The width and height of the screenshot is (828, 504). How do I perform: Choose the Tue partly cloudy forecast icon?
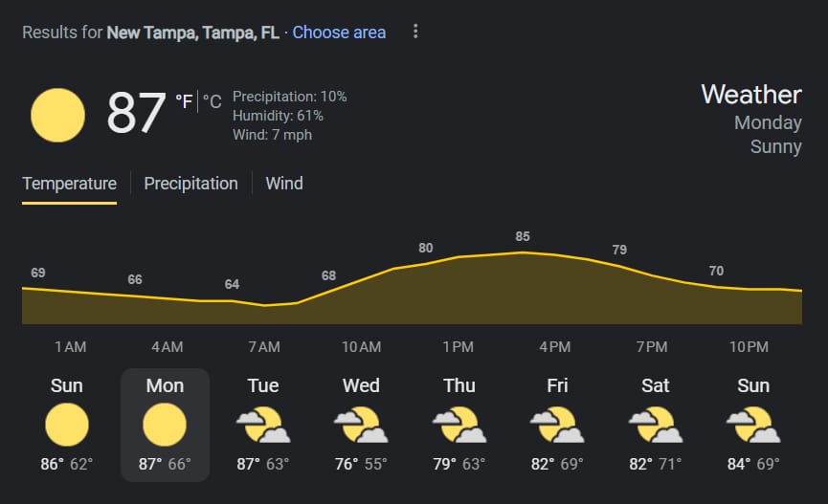point(263,425)
